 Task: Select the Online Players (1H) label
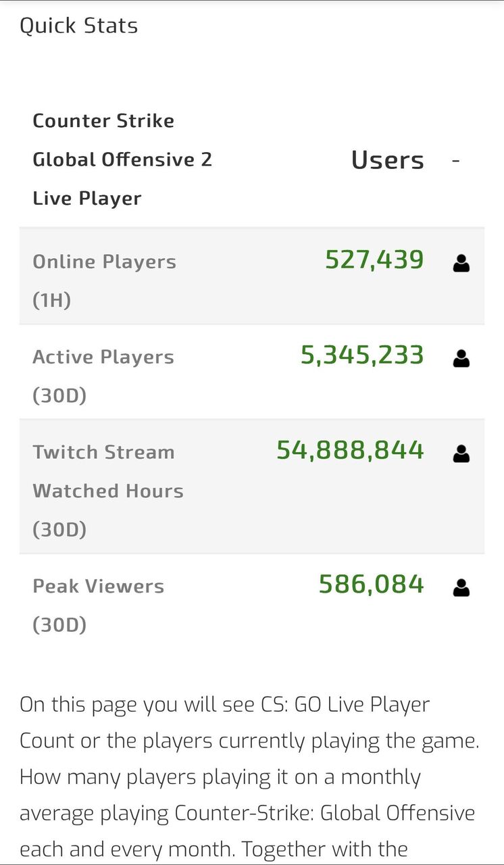click(x=104, y=280)
